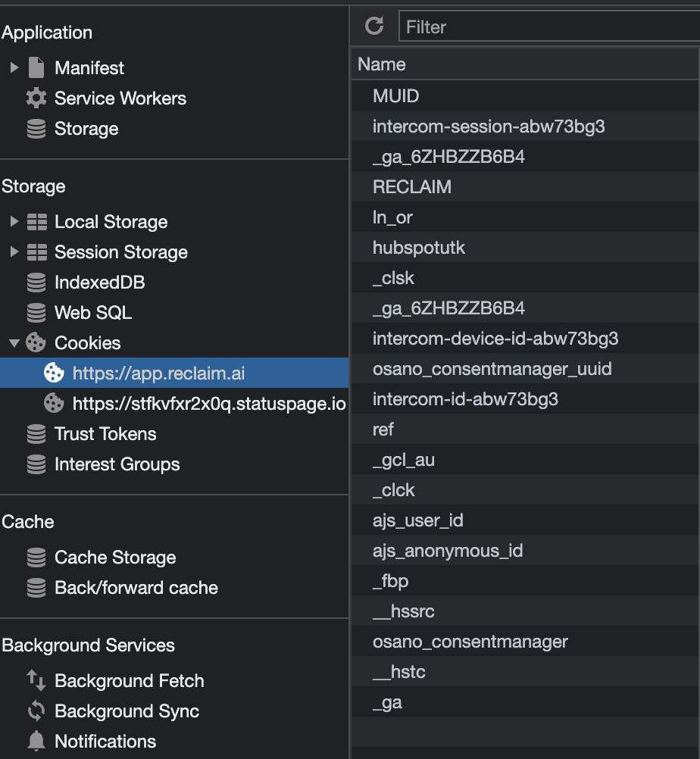The image size is (700, 759).
Task: Expand the Local Storage arrow
Action: pyautogui.click(x=14, y=221)
